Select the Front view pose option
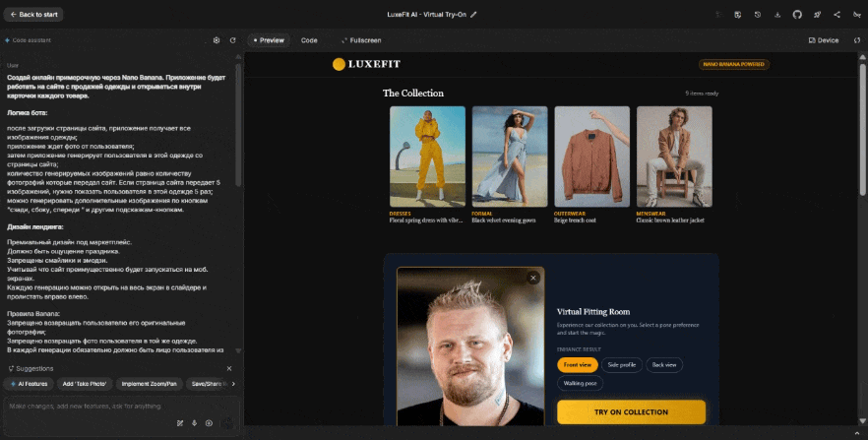The width and height of the screenshot is (868, 440). 578,364
